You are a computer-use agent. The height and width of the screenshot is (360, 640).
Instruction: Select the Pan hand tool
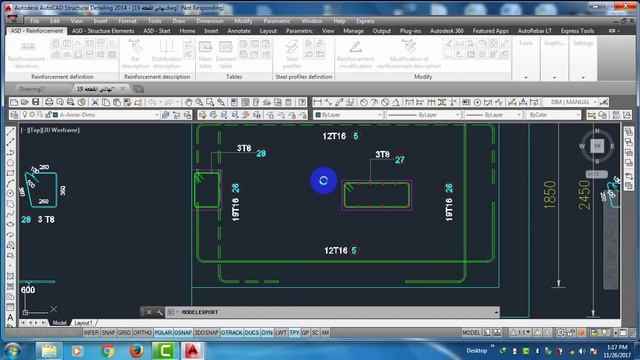pos(188,102)
